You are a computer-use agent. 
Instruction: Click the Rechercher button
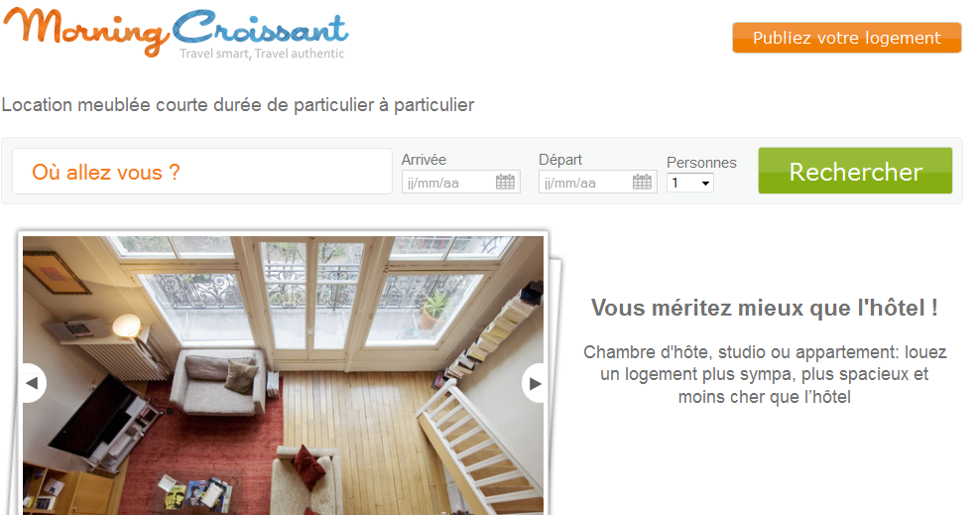[x=855, y=171]
